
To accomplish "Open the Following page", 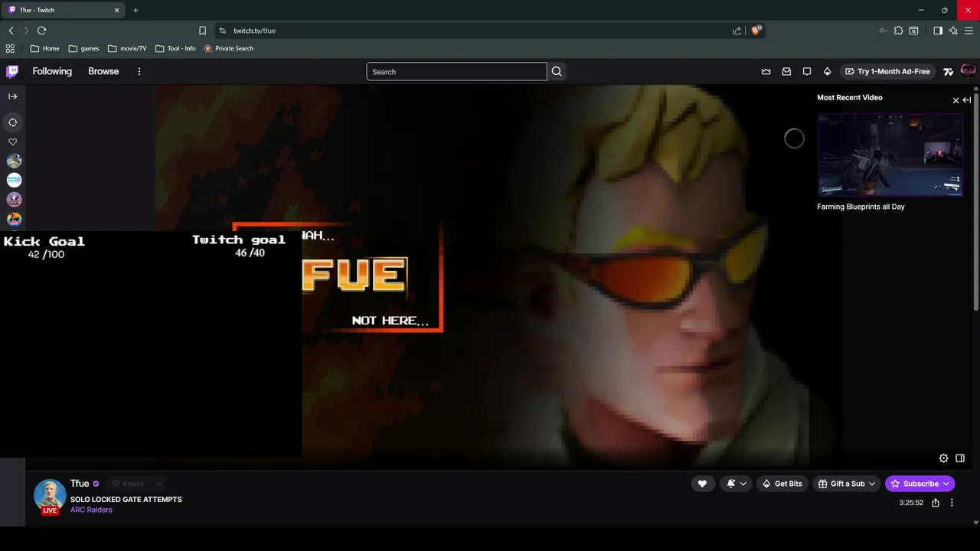I will point(52,71).
